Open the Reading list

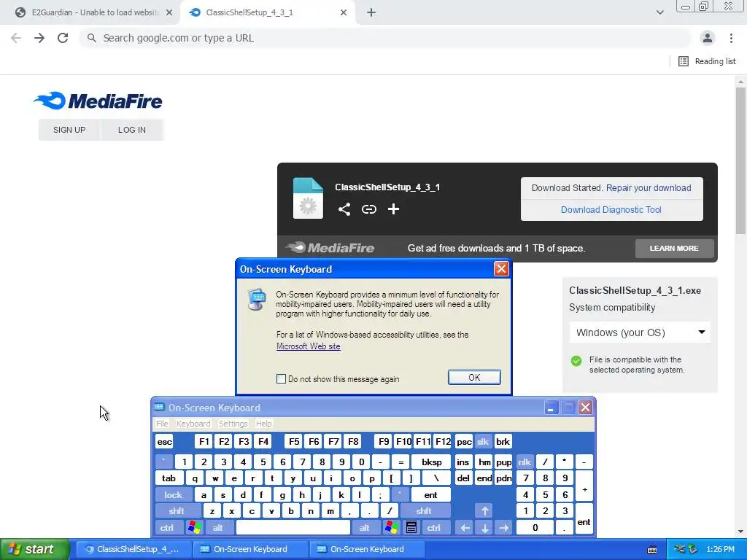(x=707, y=61)
